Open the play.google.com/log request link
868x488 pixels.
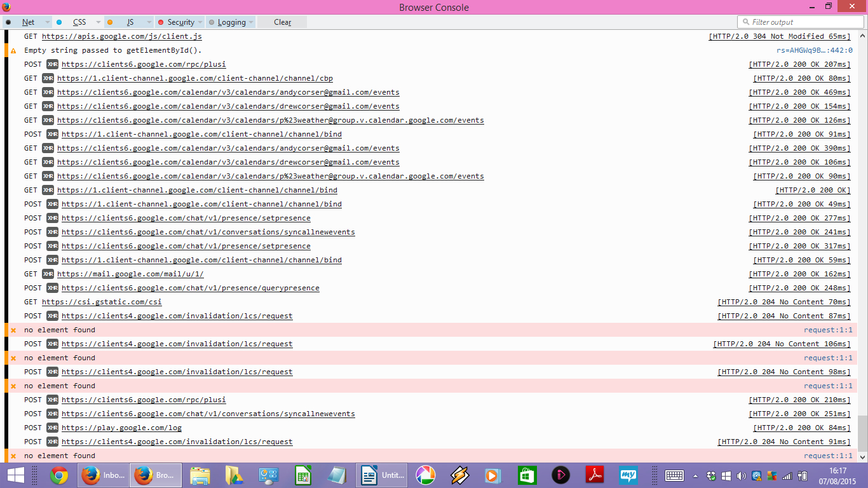click(121, 428)
